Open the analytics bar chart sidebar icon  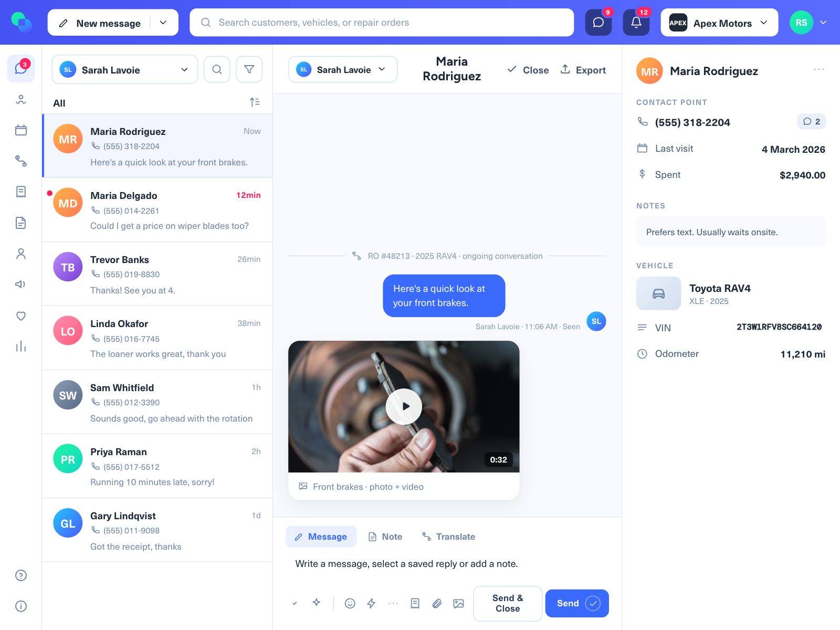click(x=21, y=346)
